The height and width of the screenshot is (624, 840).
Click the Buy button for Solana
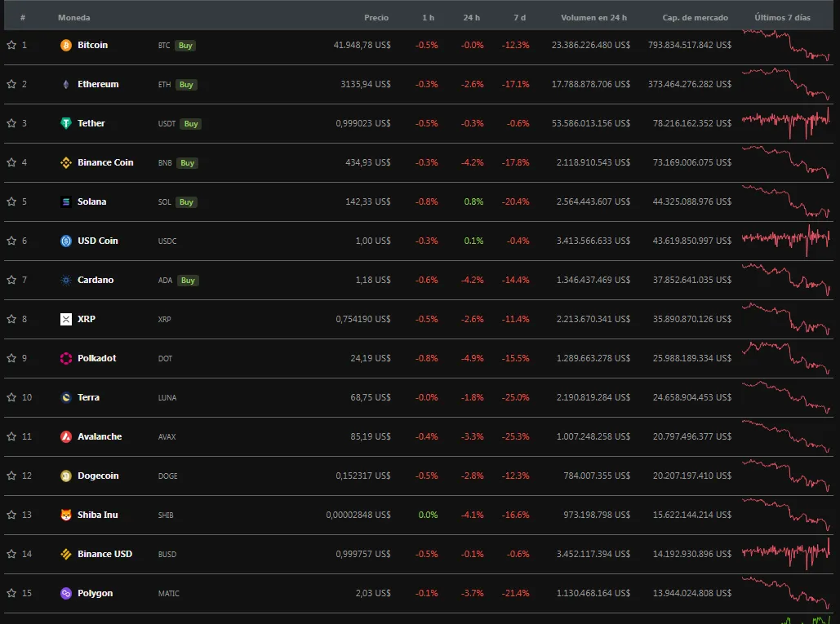coord(186,201)
